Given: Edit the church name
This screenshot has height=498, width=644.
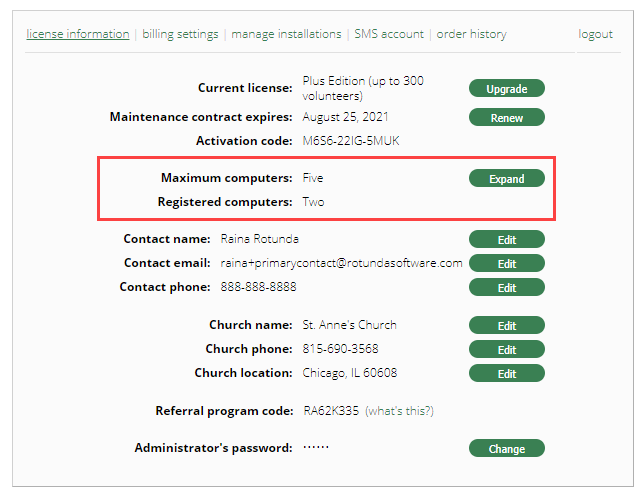Looking at the screenshot, I should tap(506, 326).
